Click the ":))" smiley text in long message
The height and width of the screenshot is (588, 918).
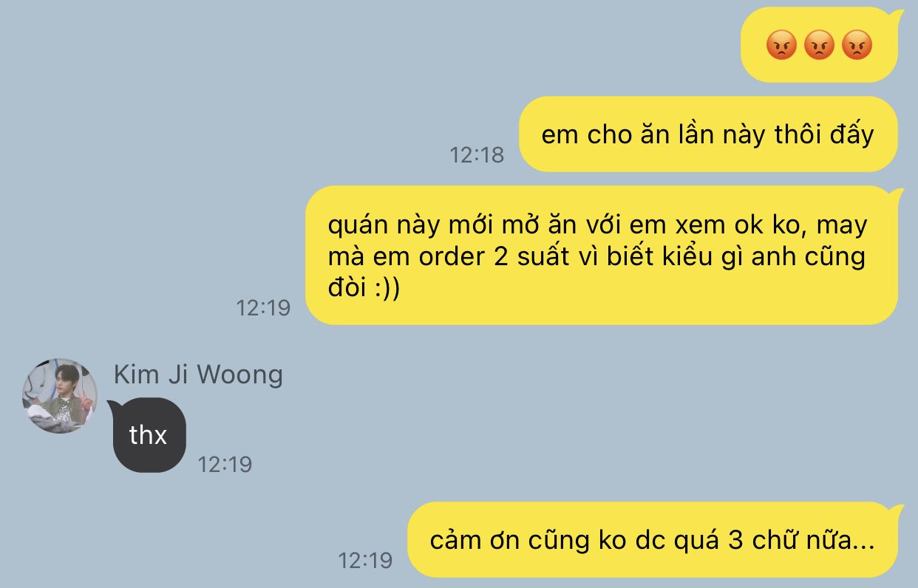click(x=385, y=289)
